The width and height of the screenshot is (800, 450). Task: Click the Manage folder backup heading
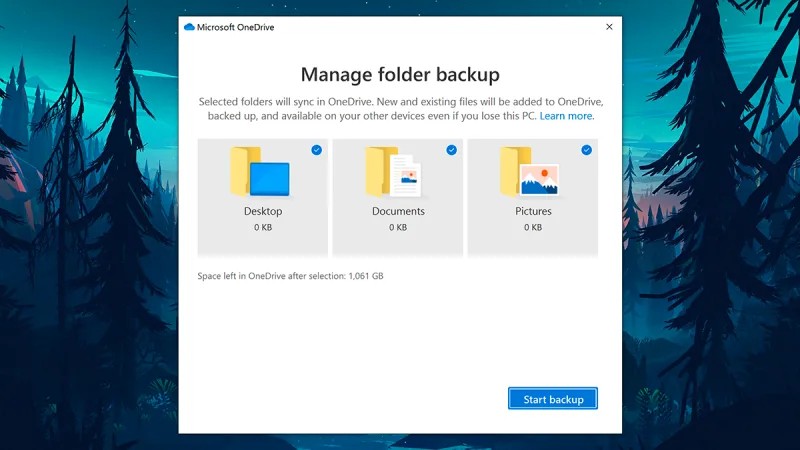(400, 74)
